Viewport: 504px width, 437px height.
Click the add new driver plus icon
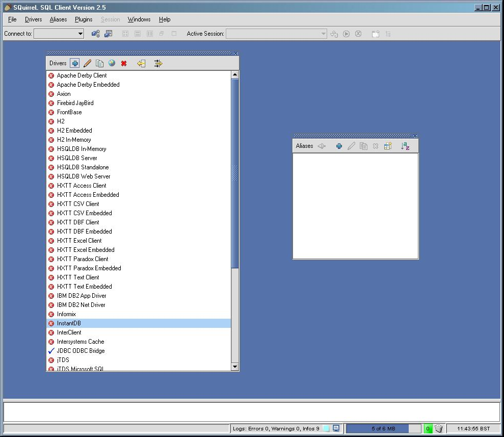click(75, 63)
